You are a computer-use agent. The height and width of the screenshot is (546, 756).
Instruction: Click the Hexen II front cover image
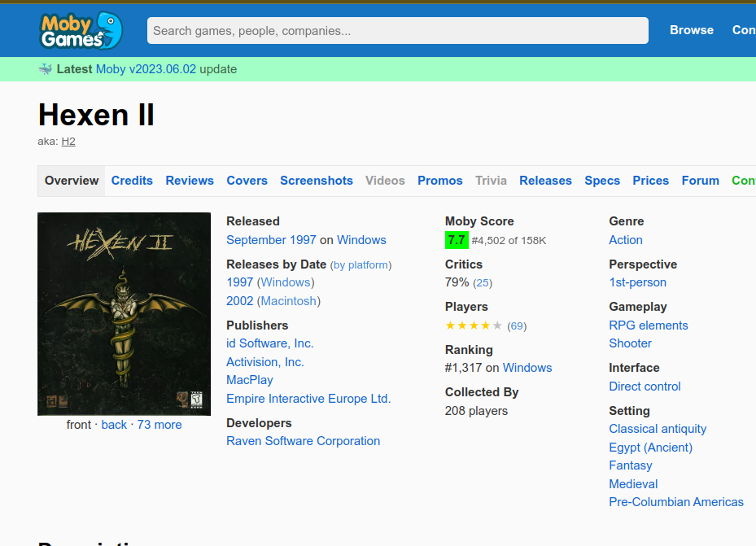(124, 314)
